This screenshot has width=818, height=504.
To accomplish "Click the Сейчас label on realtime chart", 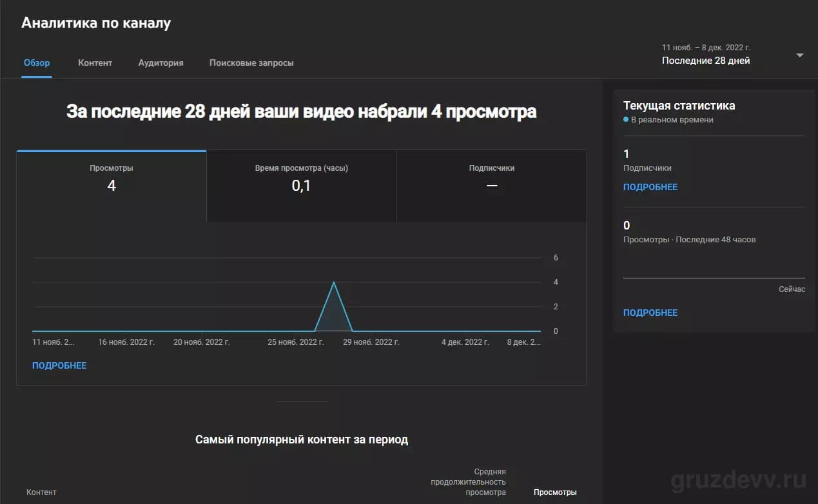I will coord(792,289).
